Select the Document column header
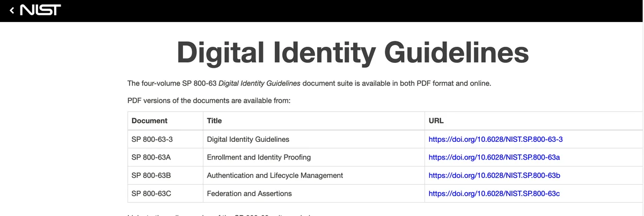Viewport: 644px width, 216px height. [165, 121]
